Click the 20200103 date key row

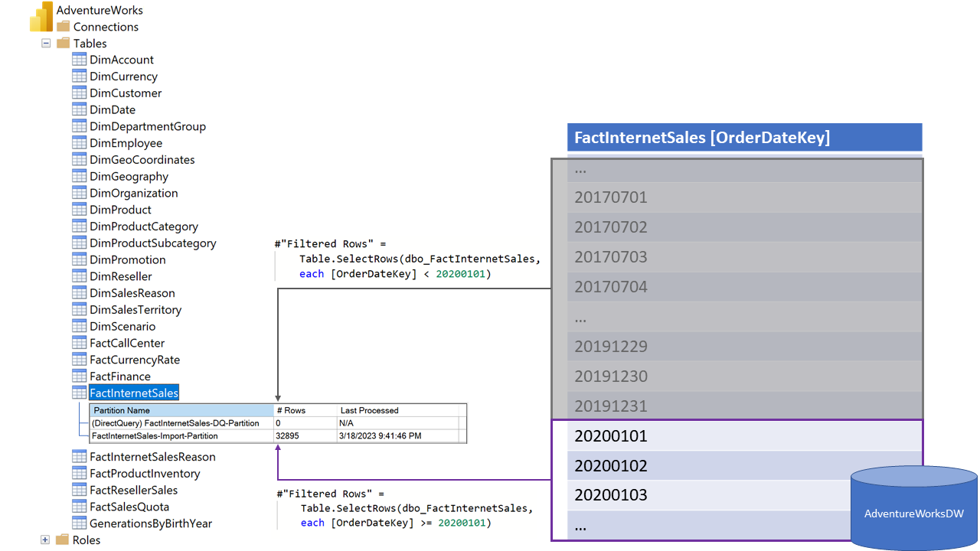coord(744,495)
